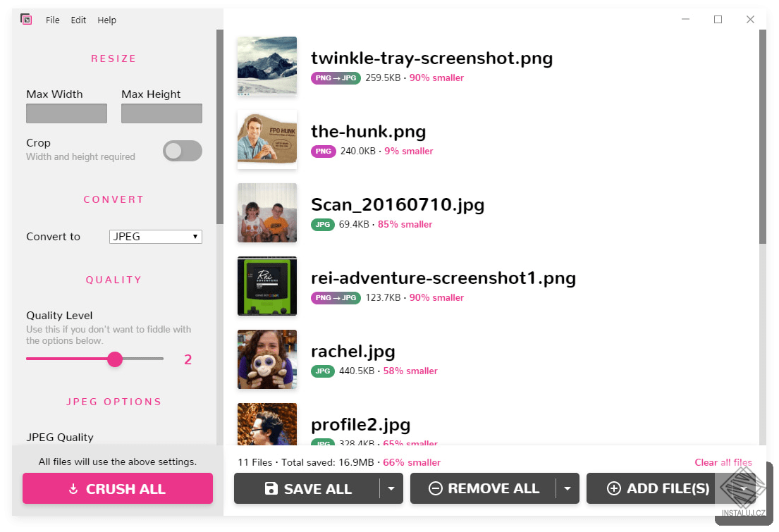Click the download arrow icon in CRUSH ALL

pyautogui.click(x=73, y=489)
